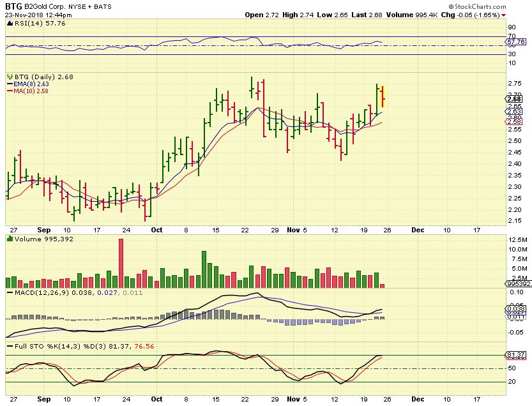The image size is (532, 406).
Task: Click the yellow highlighted latest price bar
Action: point(383,96)
